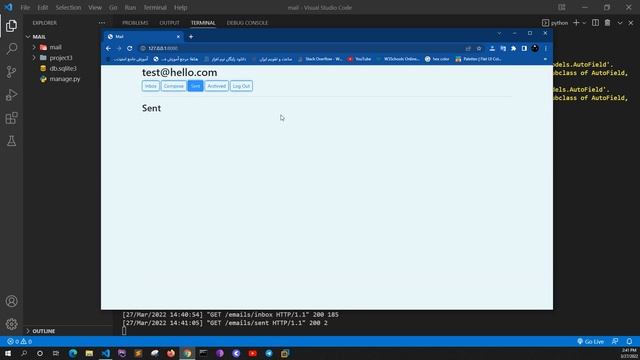The width and height of the screenshot is (640, 360).
Task: Open the Terminal menu
Action: click(x=155, y=7)
